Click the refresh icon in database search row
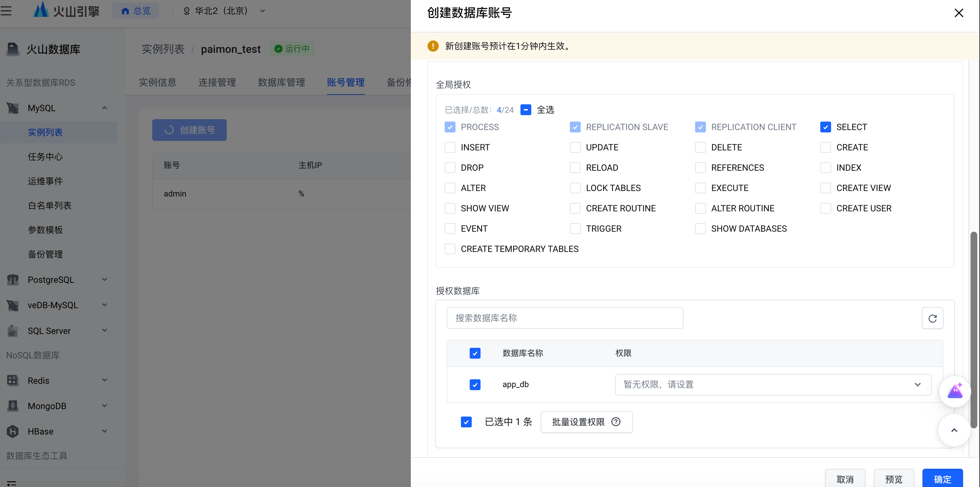Screen dimensions: 980x487 pos(932,318)
